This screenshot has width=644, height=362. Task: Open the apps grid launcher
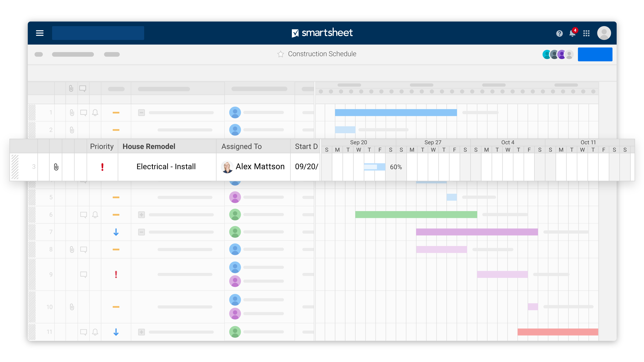pyautogui.click(x=586, y=33)
